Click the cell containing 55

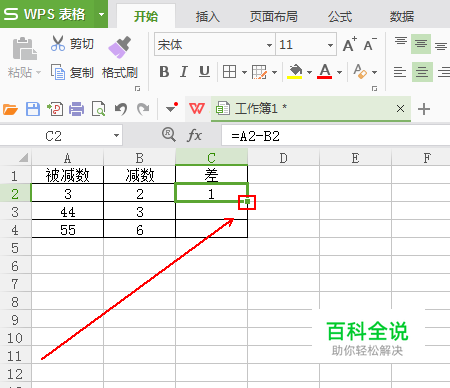68,230
